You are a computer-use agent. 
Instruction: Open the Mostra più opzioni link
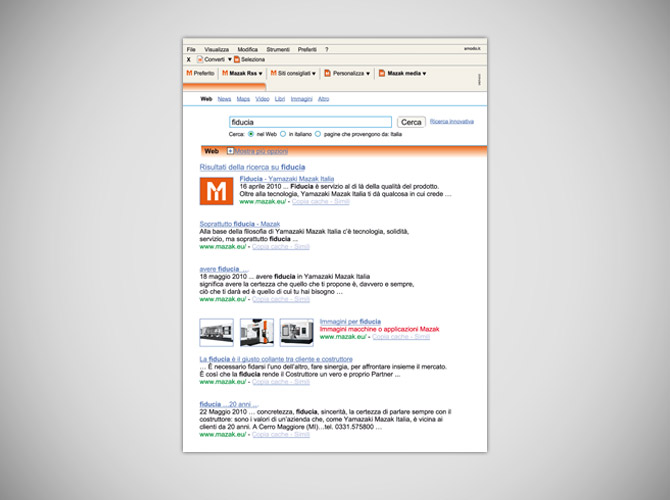click(261, 151)
